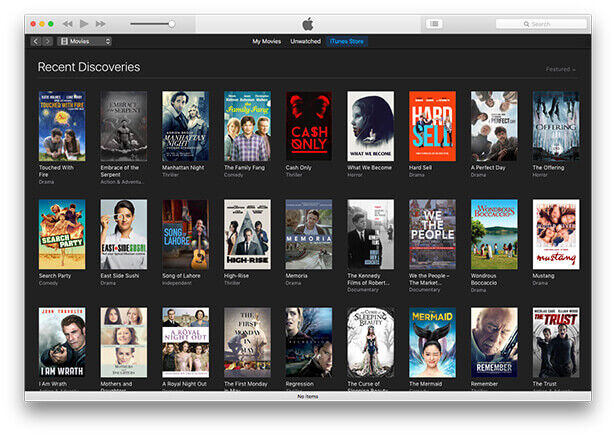Open Manhattan Night poster
The height and width of the screenshot is (437, 616).
[185, 126]
